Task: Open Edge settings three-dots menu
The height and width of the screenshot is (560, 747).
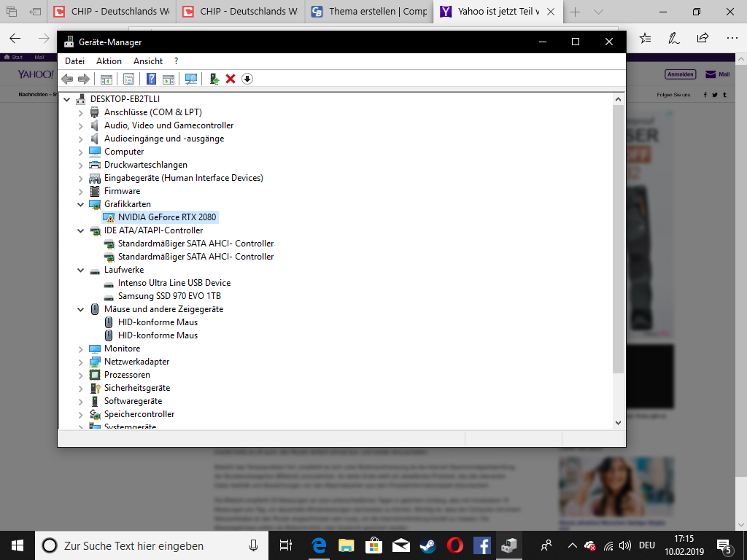Action: 732,38
